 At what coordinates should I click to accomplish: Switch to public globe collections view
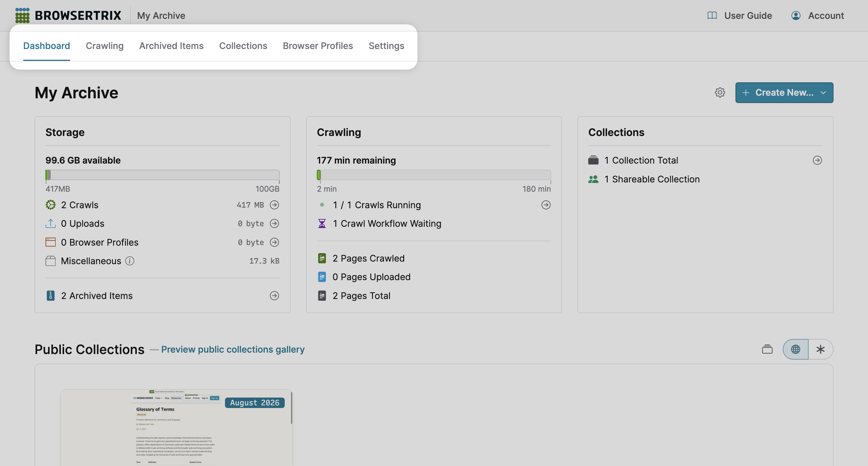(x=795, y=349)
